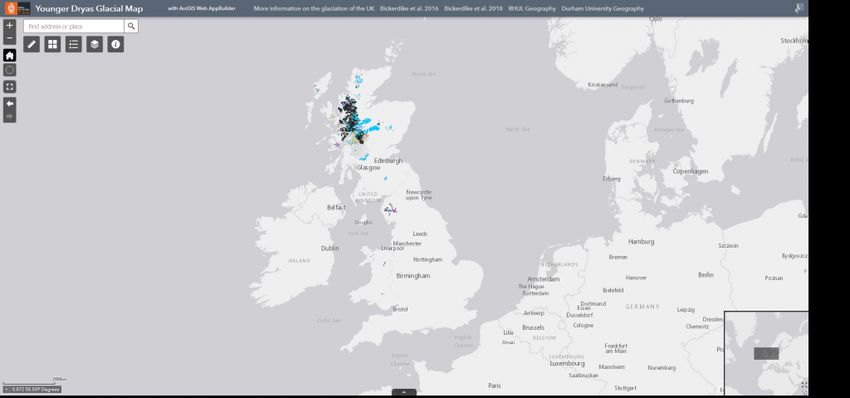The height and width of the screenshot is (398, 850).
Task: Click the overview map extent rectangle
Action: tap(766, 354)
